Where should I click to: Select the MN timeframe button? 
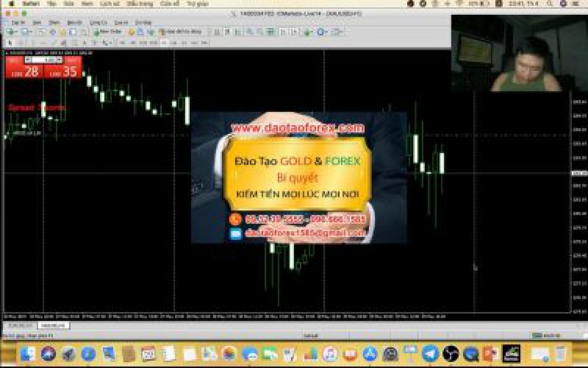(x=204, y=43)
